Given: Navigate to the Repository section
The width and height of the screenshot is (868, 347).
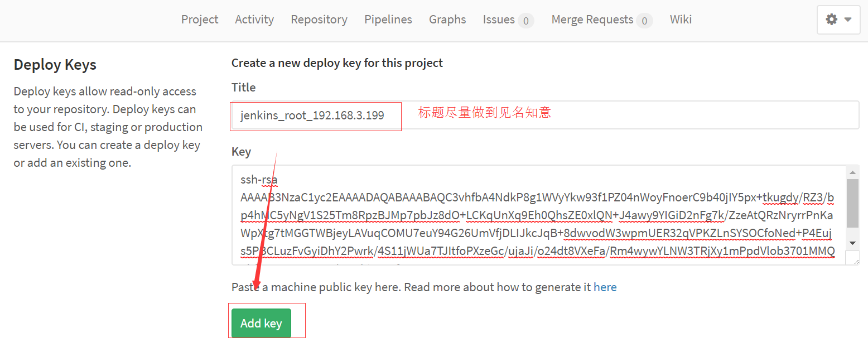Looking at the screenshot, I should coord(319,19).
